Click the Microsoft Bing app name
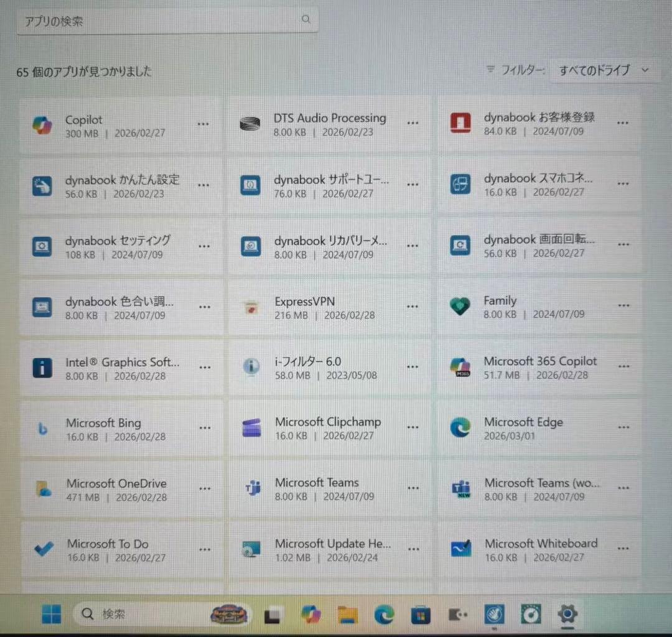This screenshot has width=672, height=637. [103, 423]
